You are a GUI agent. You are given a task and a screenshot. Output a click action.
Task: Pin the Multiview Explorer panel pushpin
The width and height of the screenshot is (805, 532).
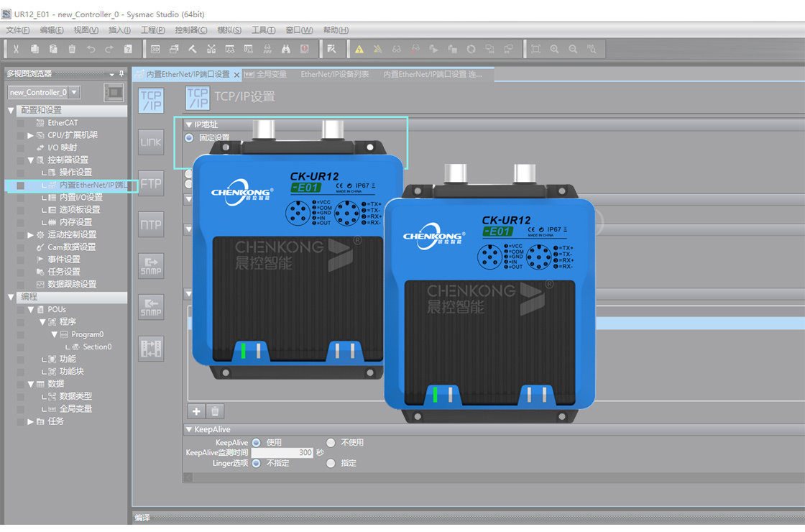pyautogui.click(x=121, y=74)
